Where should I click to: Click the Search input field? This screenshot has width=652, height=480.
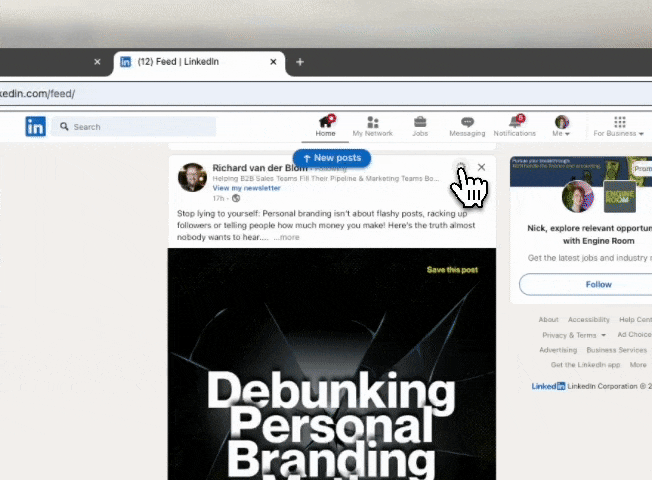(134, 126)
